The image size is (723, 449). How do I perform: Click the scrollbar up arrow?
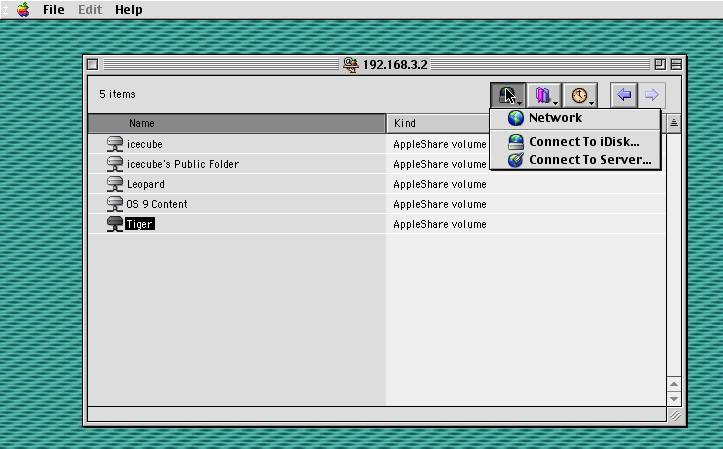click(x=674, y=384)
